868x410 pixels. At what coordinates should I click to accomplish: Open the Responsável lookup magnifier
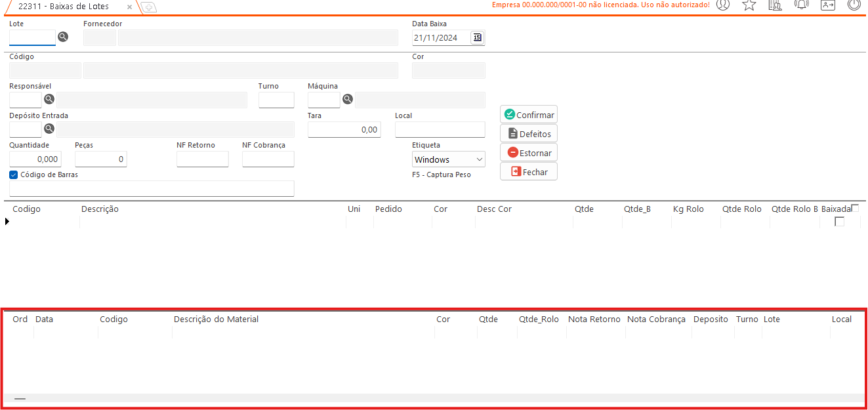click(x=49, y=100)
